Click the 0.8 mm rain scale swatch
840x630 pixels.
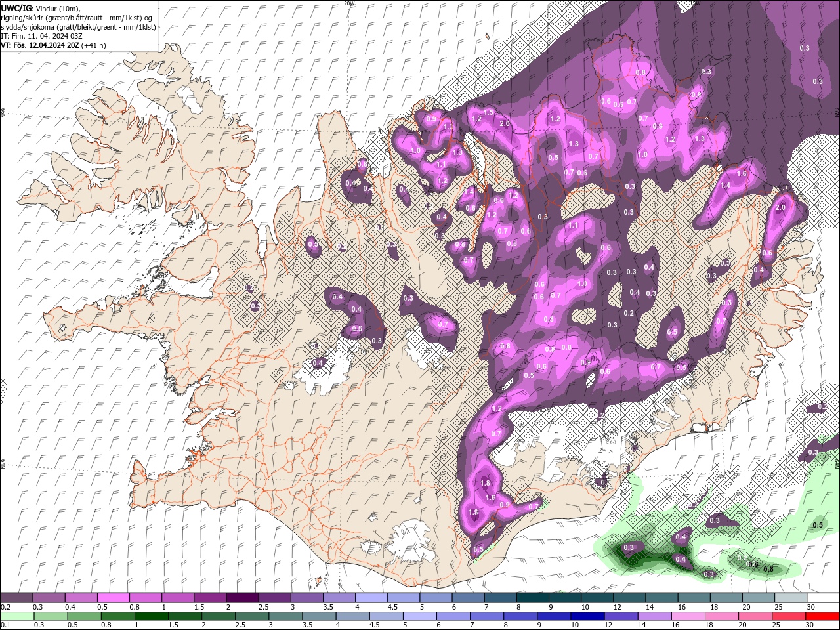[118, 616]
